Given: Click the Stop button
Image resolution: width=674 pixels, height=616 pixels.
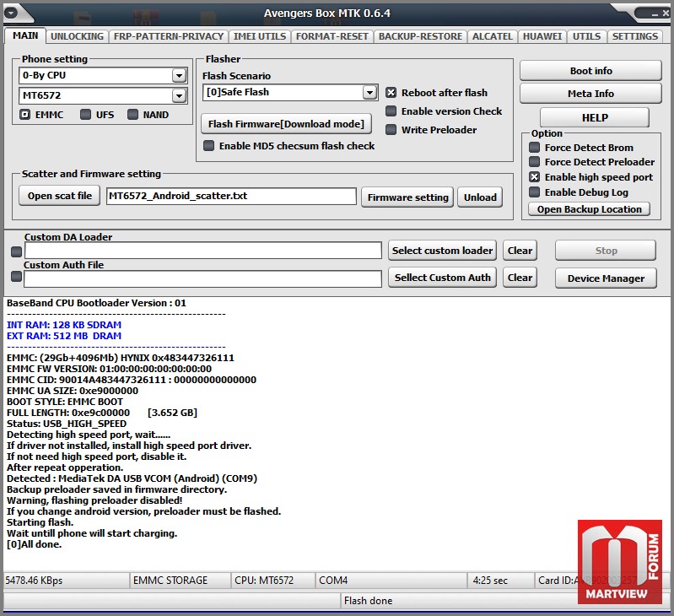Looking at the screenshot, I should (606, 251).
